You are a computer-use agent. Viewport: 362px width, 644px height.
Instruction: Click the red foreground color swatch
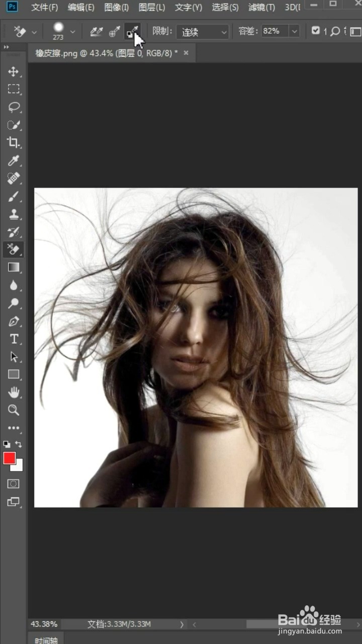[x=9, y=458]
